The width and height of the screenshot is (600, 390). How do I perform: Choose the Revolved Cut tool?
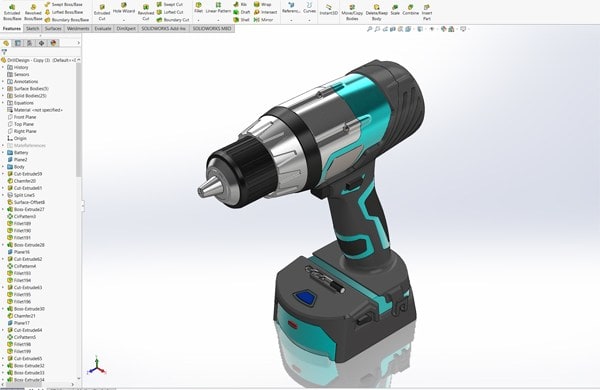[x=145, y=12]
